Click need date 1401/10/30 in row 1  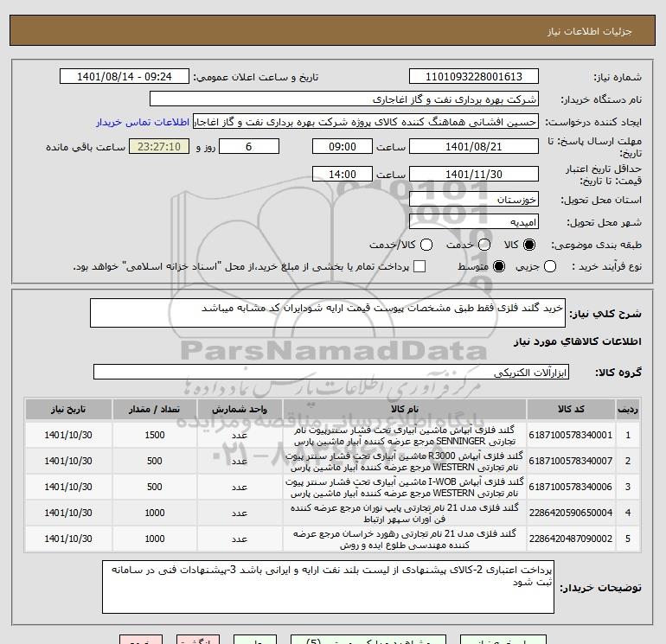pyautogui.click(x=68, y=435)
